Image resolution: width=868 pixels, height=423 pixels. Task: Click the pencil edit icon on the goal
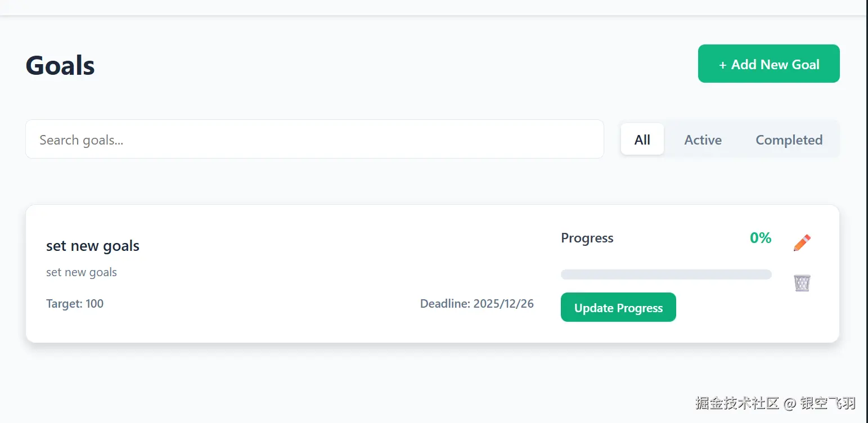802,243
